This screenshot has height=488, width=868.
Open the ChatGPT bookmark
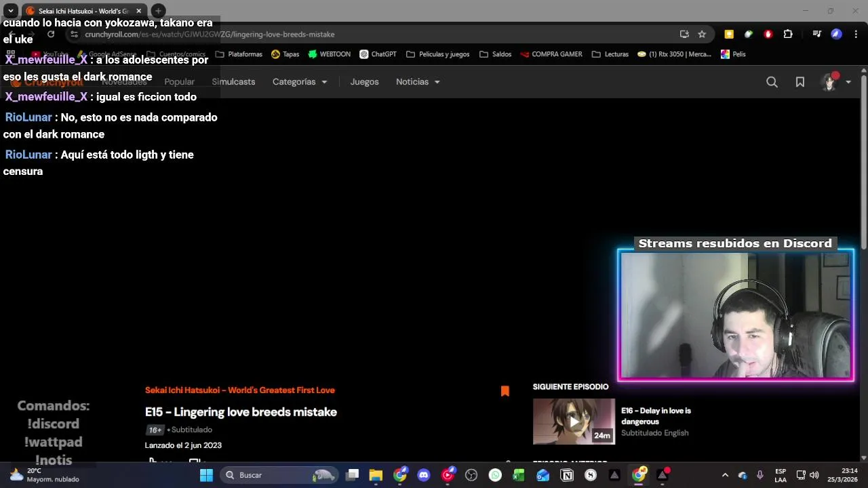378,54
